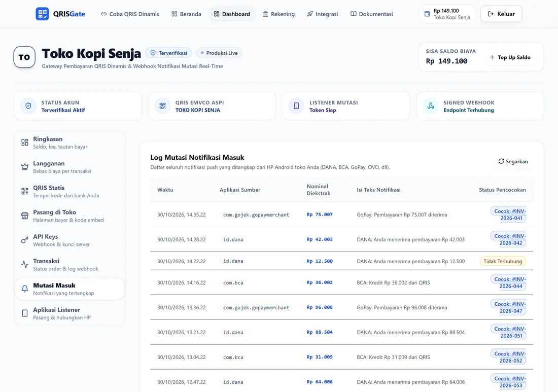Click the Rp 75.007 extracted amount
Screen dimensions: 558x392
pyautogui.click(x=320, y=215)
